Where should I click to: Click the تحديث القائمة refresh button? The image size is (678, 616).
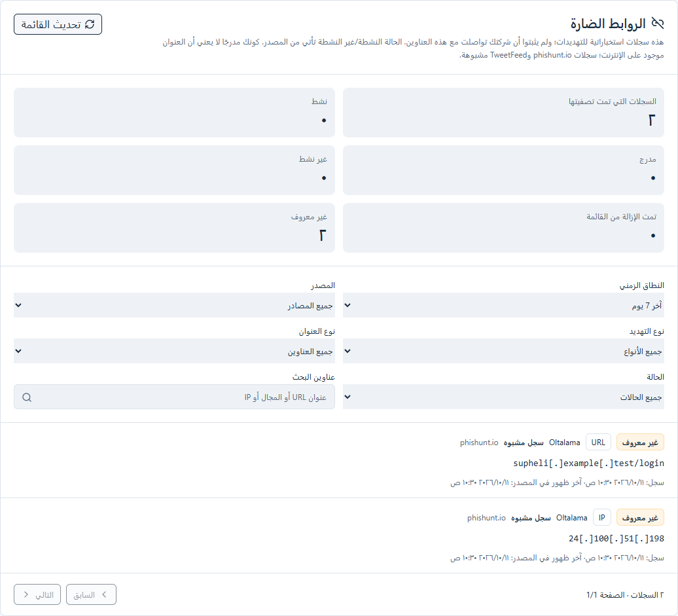[58, 24]
